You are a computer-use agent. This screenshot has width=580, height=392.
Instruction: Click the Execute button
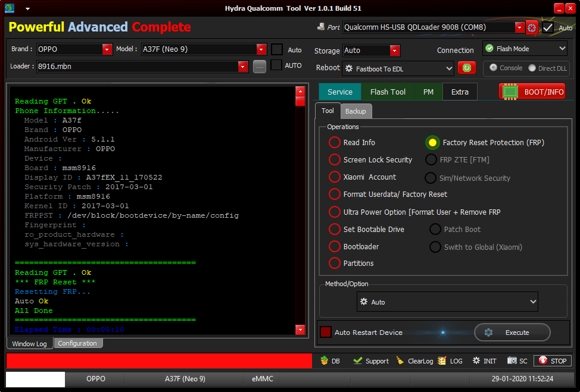pos(512,333)
